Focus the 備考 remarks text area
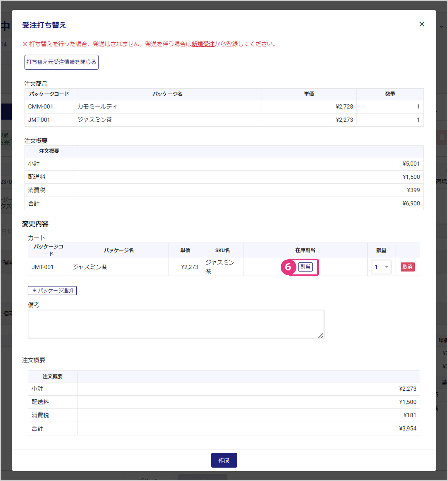 pos(176,324)
